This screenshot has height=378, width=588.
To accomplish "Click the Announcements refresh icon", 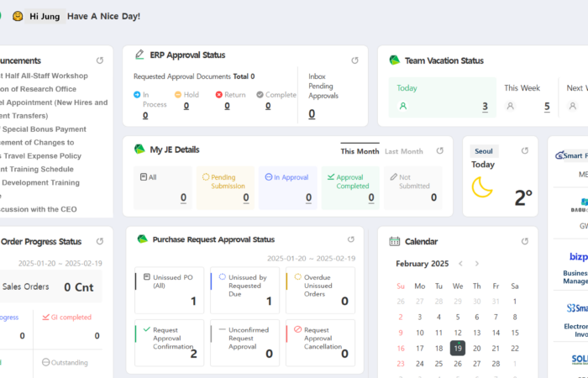I will pyautogui.click(x=100, y=60).
